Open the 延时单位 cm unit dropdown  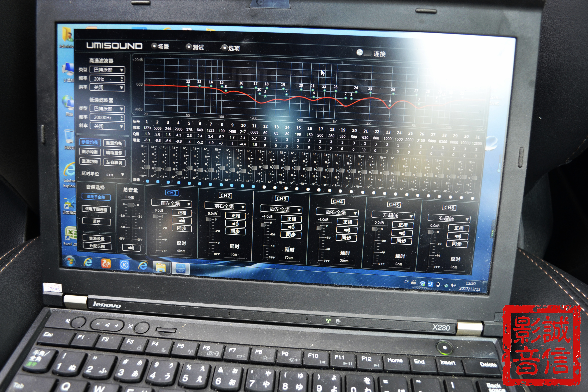pyautogui.click(x=115, y=175)
